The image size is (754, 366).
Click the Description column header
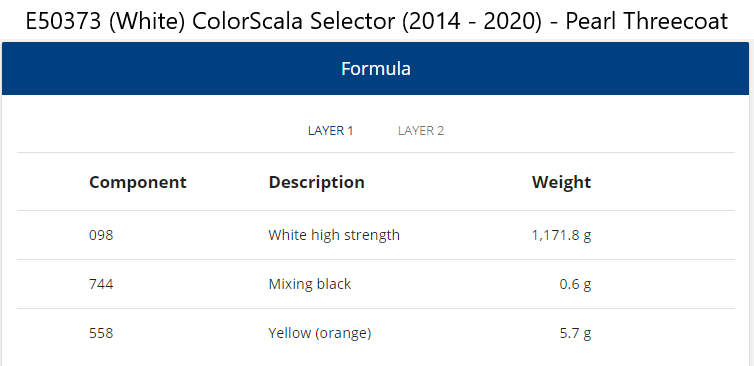[x=316, y=182]
